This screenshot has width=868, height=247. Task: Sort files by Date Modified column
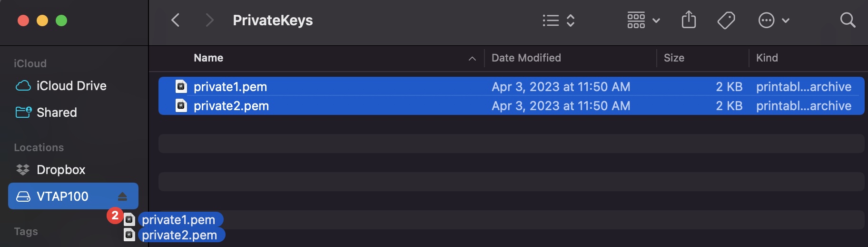pyautogui.click(x=526, y=58)
